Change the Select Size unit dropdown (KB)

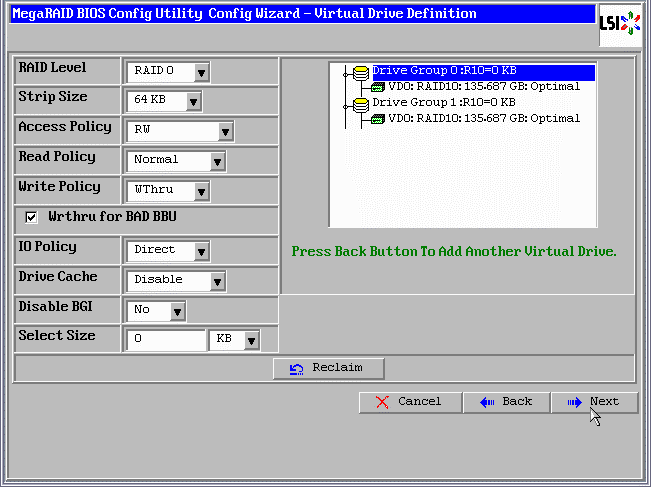251,340
